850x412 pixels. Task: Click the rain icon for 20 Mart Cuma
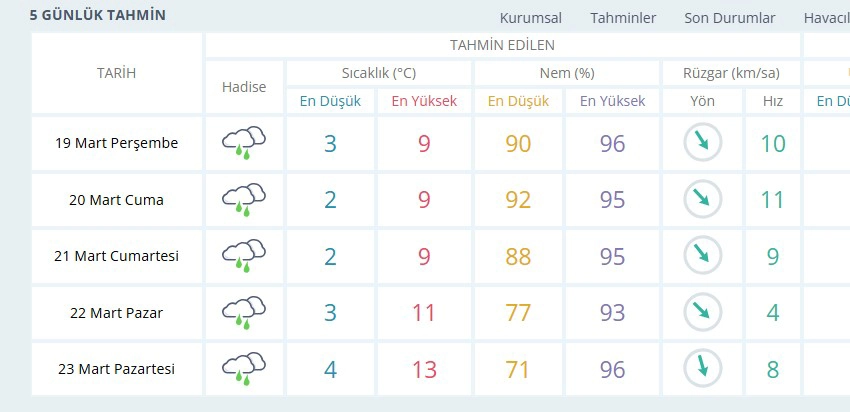tap(243, 200)
